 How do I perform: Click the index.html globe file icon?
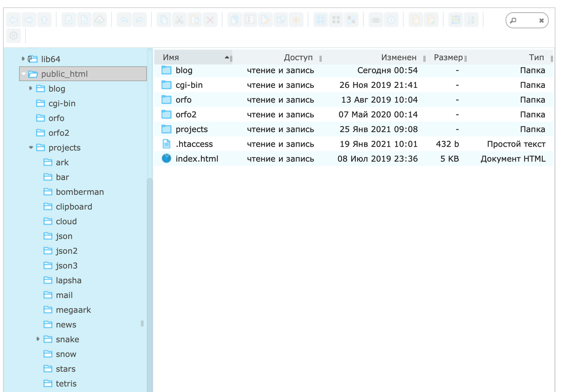pyautogui.click(x=166, y=159)
